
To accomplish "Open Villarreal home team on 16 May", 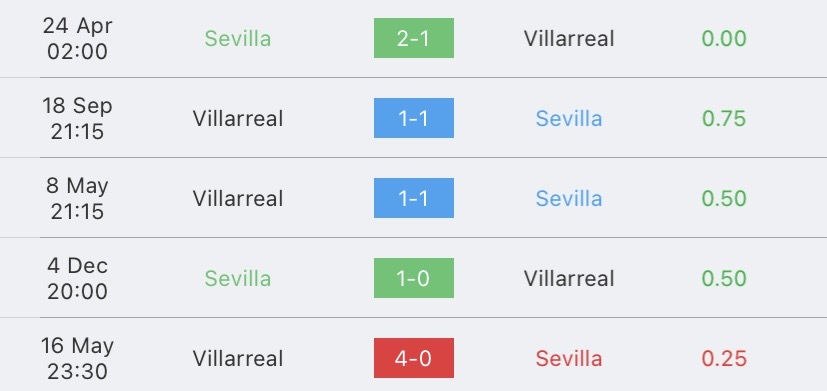I will tap(238, 358).
